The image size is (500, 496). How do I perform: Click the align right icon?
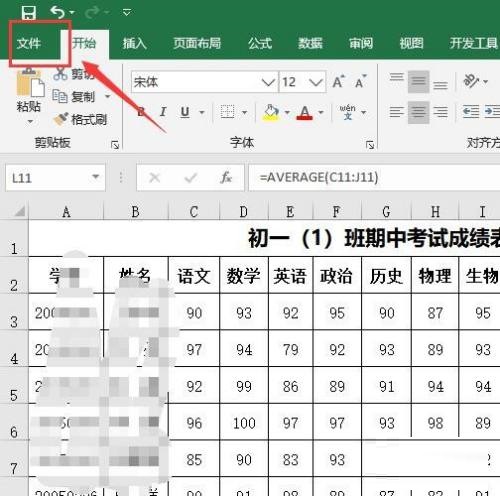coord(440,112)
